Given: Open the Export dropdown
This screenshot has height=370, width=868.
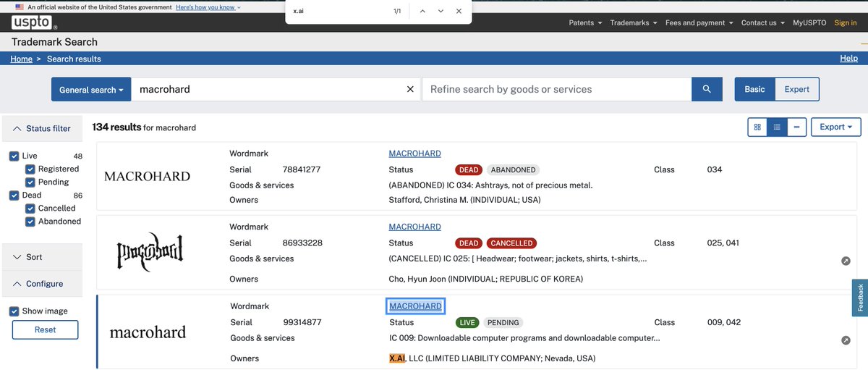Looking at the screenshot, I should [836, 127].
